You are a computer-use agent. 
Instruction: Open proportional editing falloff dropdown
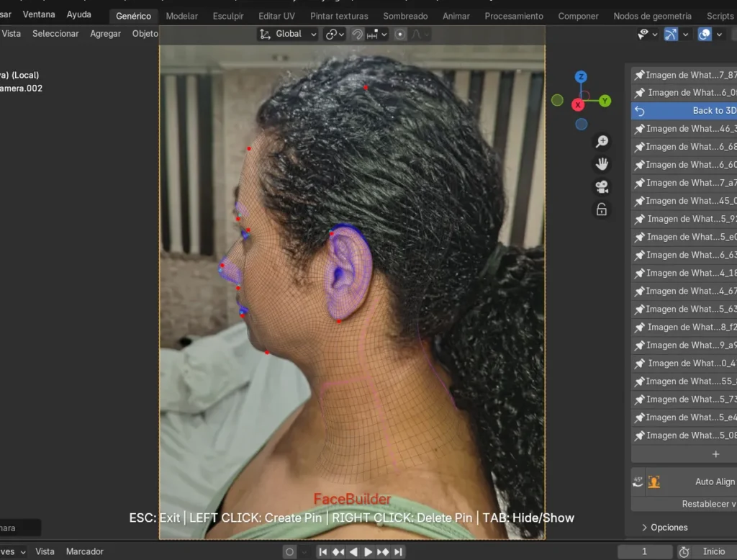coord(420,35)
